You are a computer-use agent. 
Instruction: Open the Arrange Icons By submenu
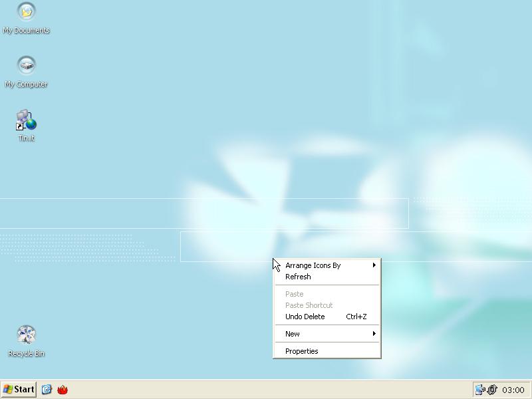[327, 265]
